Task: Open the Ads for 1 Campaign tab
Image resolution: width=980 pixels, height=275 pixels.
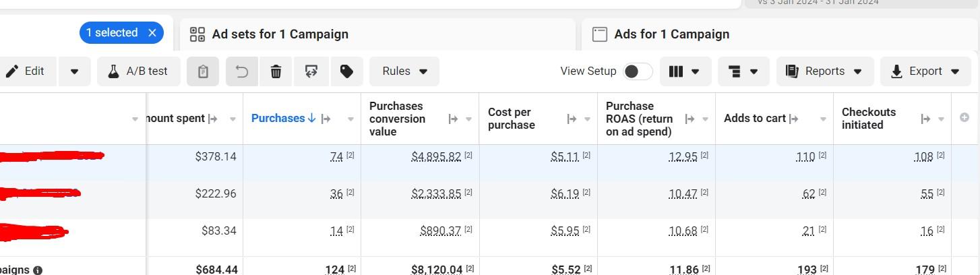Action: click(x=780, y=34)
